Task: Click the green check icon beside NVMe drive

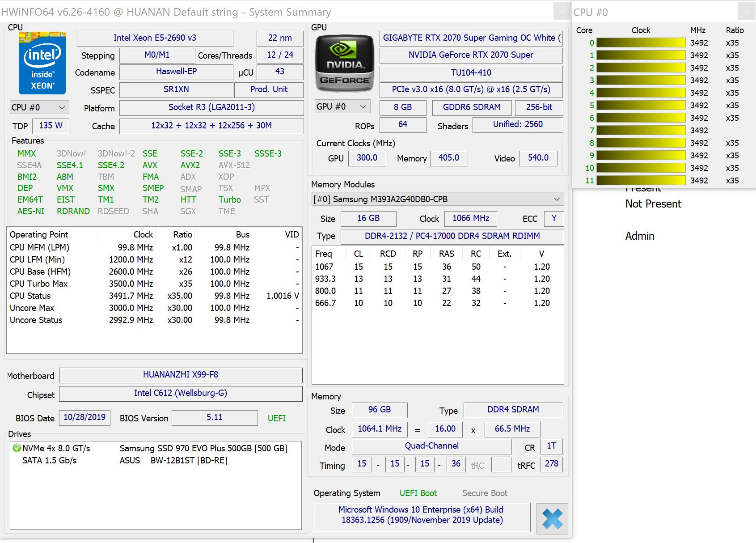Action: pyautogui.click(x=17, y=448)
